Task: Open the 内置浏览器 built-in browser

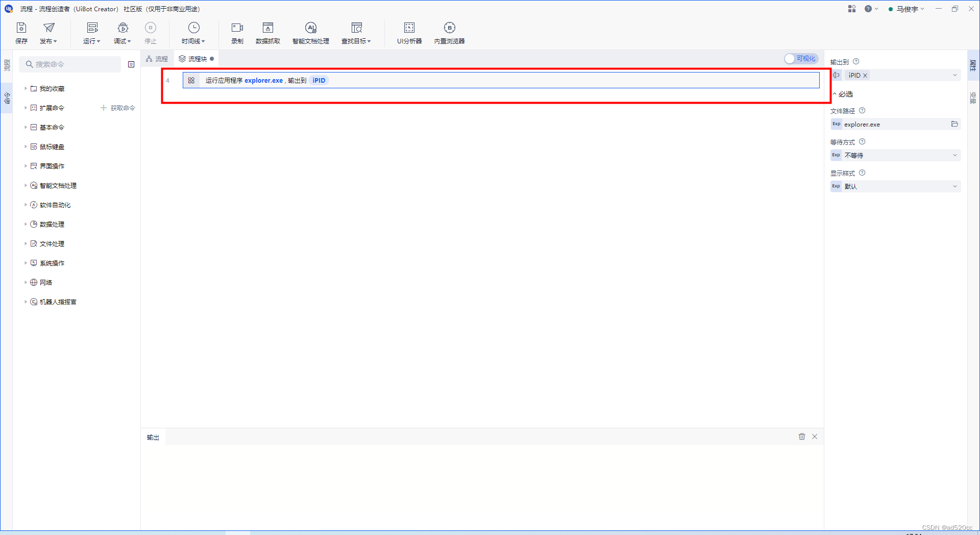Action: point(449,32)
